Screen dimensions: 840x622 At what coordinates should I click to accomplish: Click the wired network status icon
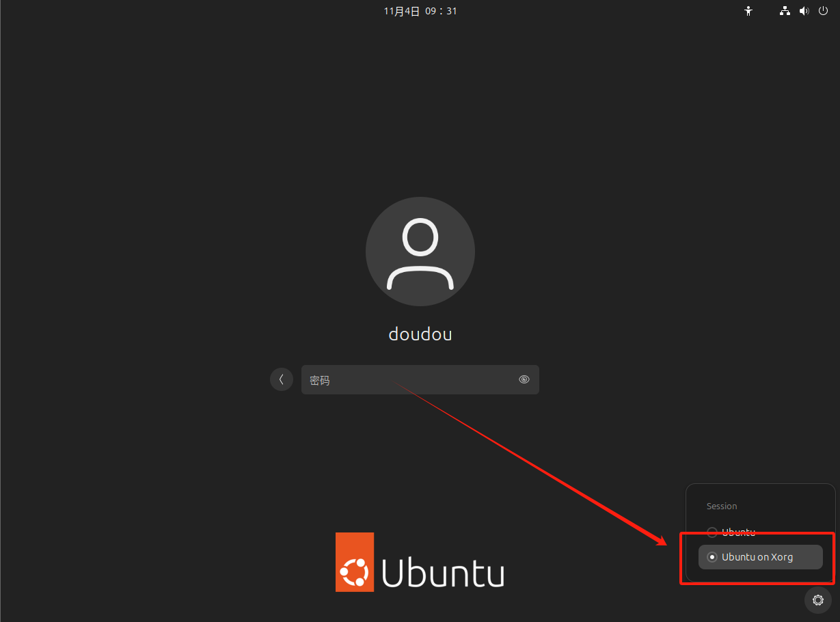click(x=785, y=11)
